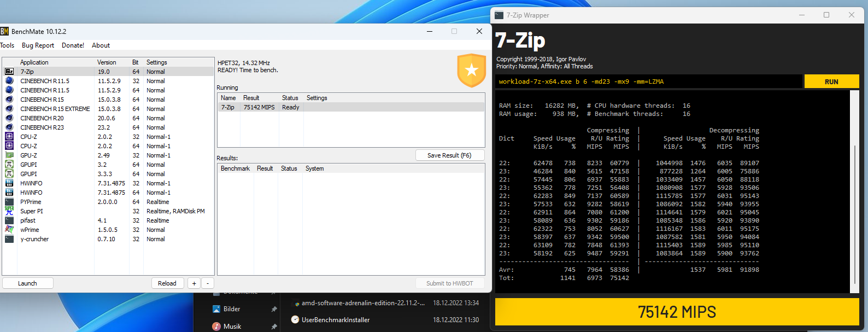The width and height of the screenshot is (868, 332).
Task: Click the amd-software-adrenalin-edition file name
Action: [x=363, y=303]
